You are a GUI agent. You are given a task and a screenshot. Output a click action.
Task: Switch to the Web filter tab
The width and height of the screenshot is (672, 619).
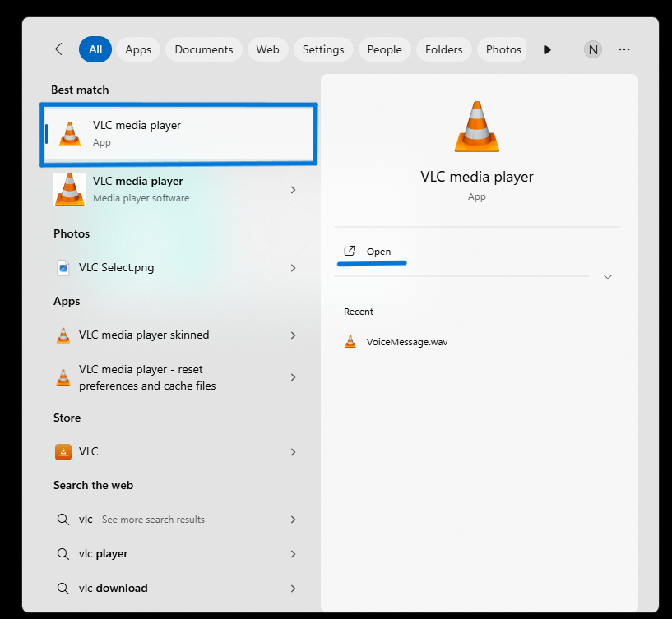click(x=267, y=49)
